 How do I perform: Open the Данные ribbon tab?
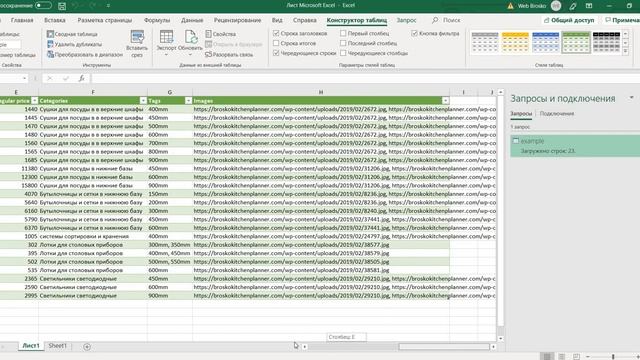coord(192,20)
